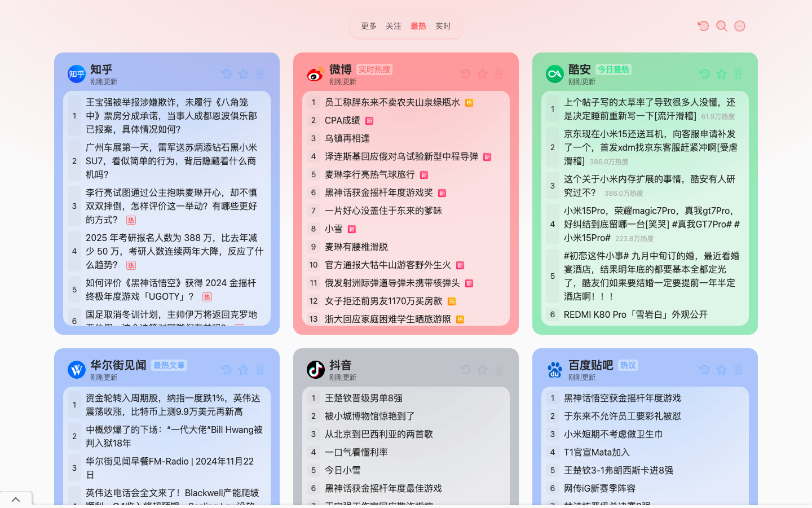Screen dimensions: 812x508
Task: Star the 华尔街见闻 card
Action: 243,370
